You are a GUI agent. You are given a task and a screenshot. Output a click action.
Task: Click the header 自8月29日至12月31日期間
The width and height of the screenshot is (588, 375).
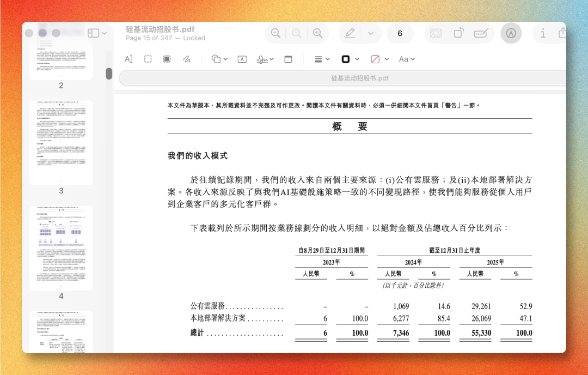coord(332,250)
